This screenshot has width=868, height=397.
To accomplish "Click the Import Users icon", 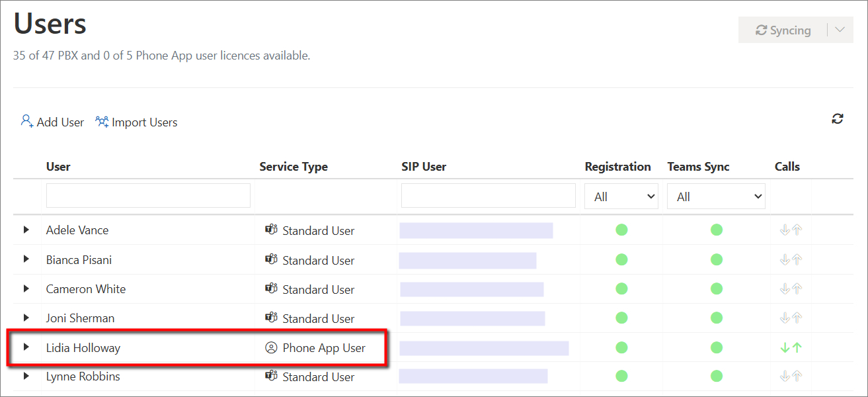I will [102, 122].
